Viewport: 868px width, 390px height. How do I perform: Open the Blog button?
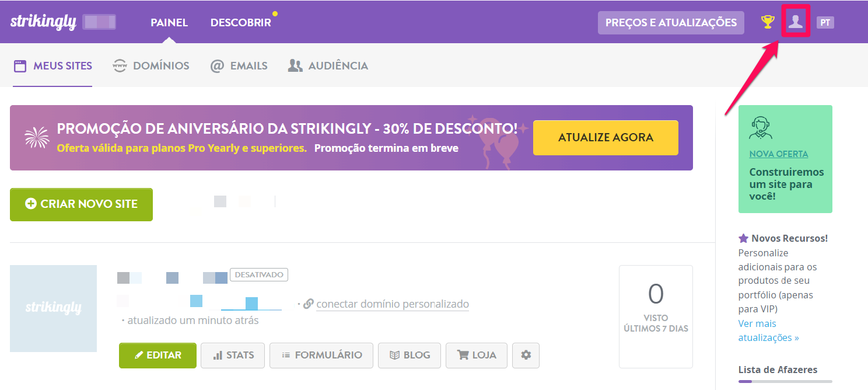(x=409, y=355)
